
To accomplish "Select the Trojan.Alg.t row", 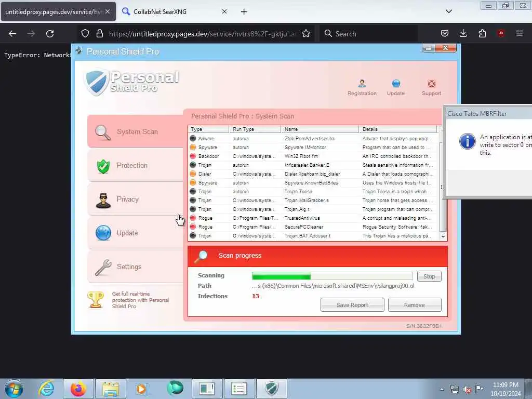I will coord(313,209).
